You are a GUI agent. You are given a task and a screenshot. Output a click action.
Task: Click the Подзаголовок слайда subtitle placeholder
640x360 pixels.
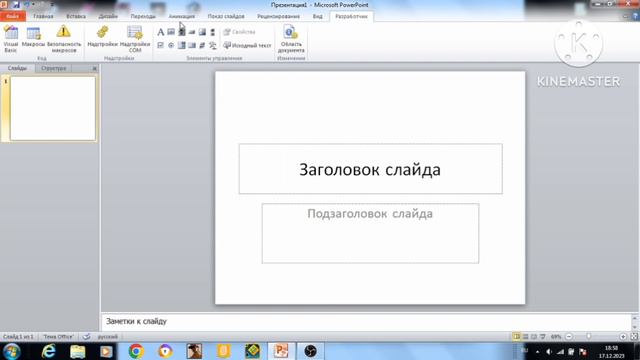pyautogui.click(x=370, y=233)
